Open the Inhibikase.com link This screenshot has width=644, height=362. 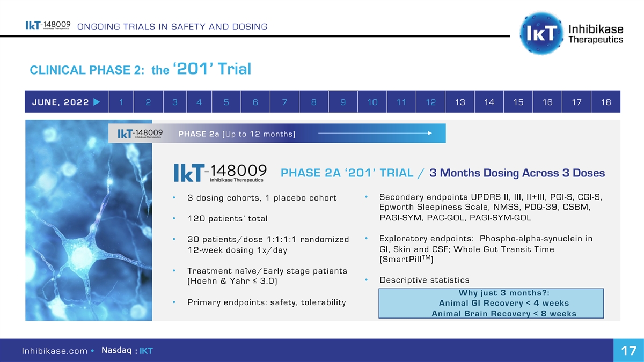[x=54, y=351]
